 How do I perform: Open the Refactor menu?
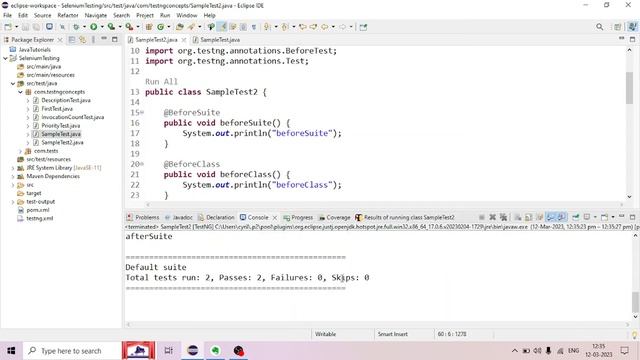point(68,15)
